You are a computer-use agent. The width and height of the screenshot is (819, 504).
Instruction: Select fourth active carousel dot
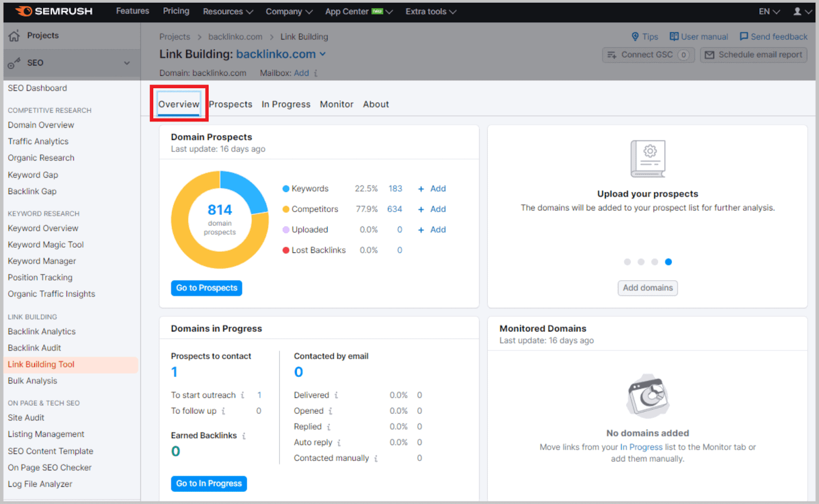668,262
